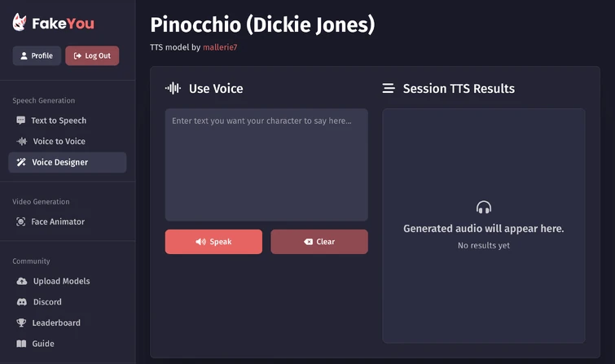Click the headphones icon in results panel
This screenshot has height=364, width=615.
click(x=484, y=208)
